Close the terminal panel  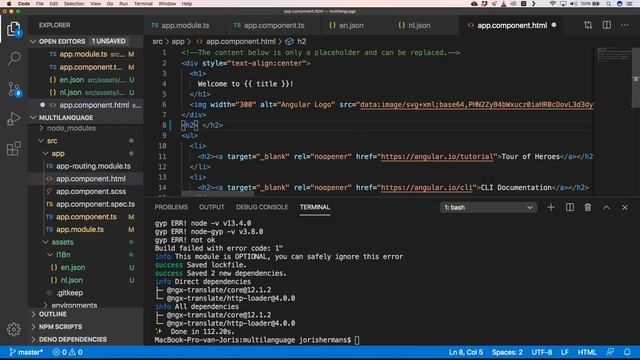tap(625, 207)
